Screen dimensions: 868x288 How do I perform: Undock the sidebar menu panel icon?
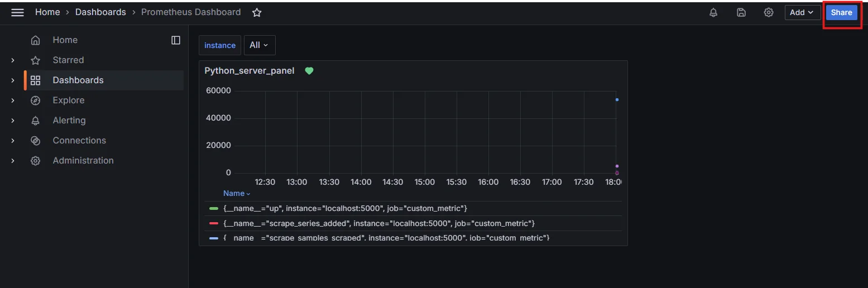(x=176, y=40)
